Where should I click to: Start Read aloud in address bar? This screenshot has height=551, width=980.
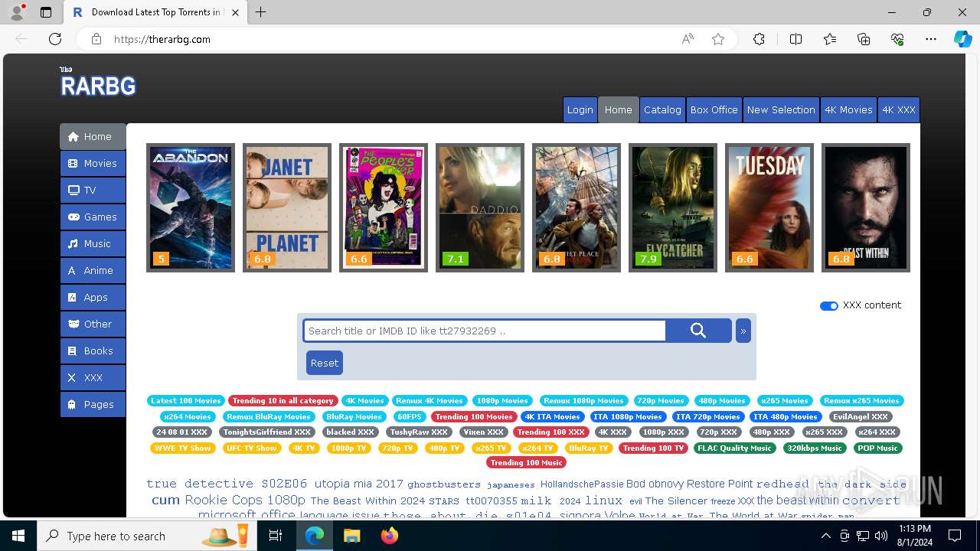(x=688, y=39)
